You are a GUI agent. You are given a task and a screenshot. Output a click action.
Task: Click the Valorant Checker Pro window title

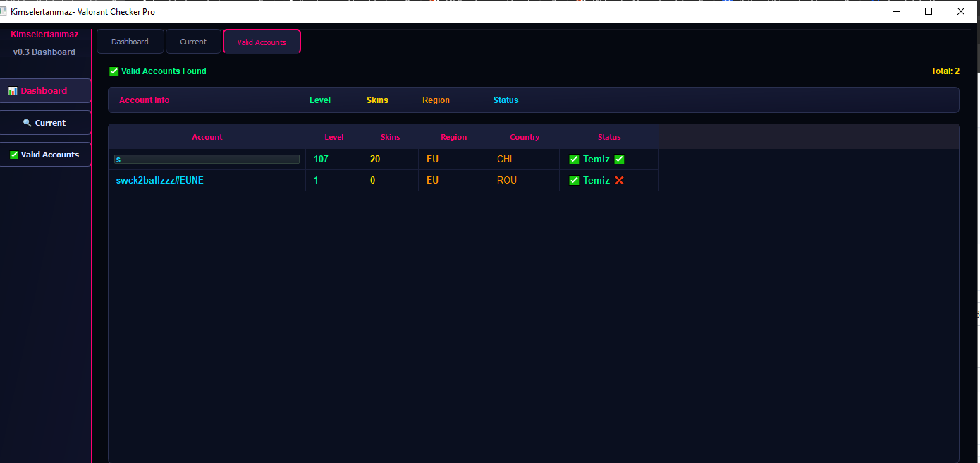click(82, 12)
